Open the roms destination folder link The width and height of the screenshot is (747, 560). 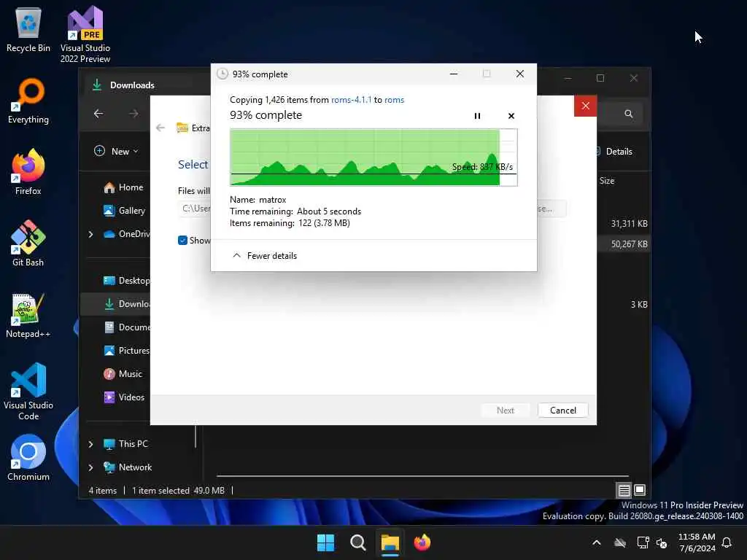[x=394, y=99]
